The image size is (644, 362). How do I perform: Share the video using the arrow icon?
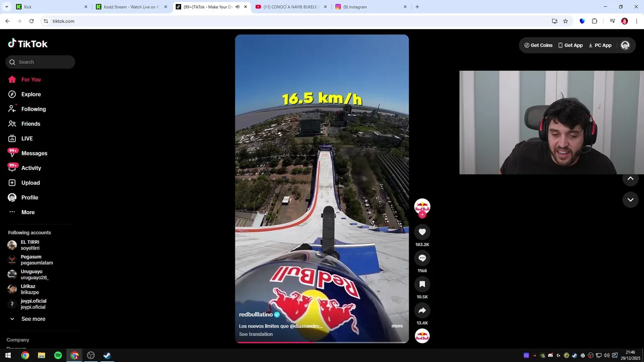pyautogui.click(x=422, y=310)
